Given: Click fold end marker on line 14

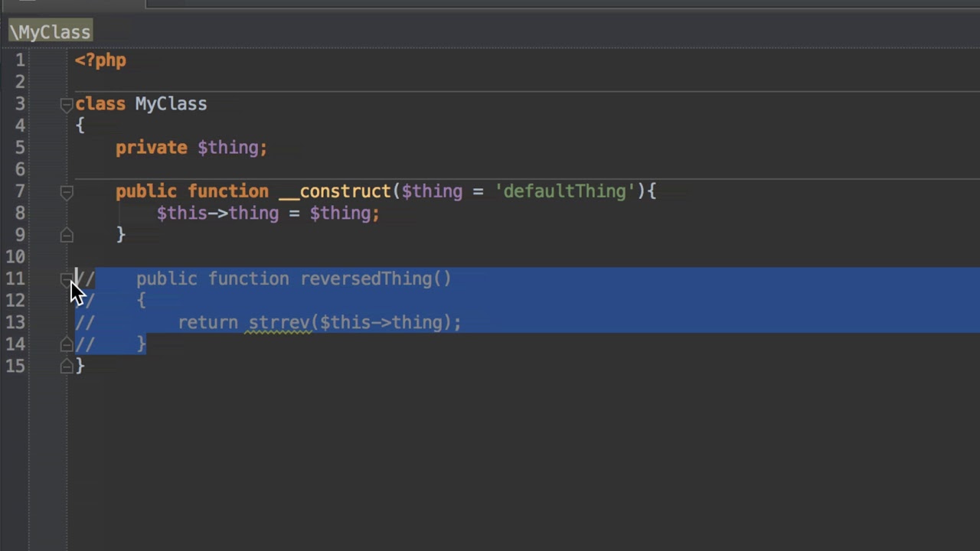Looking at the screenshot, I should 67,345.
